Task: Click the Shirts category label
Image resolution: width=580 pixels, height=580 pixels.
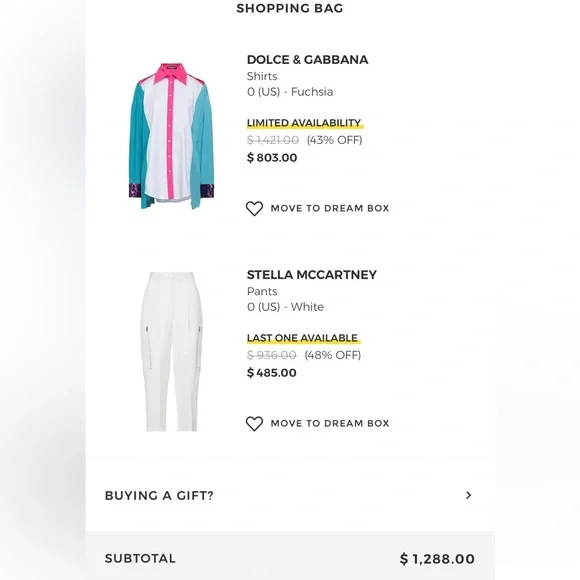Action: click(262, 76)
